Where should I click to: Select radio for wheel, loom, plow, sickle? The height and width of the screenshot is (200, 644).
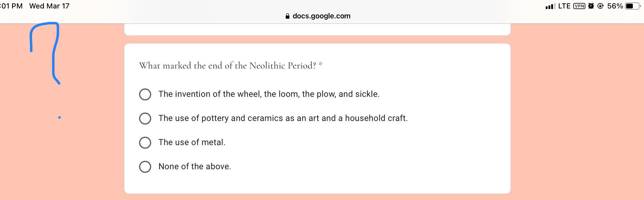pos(145,94)
